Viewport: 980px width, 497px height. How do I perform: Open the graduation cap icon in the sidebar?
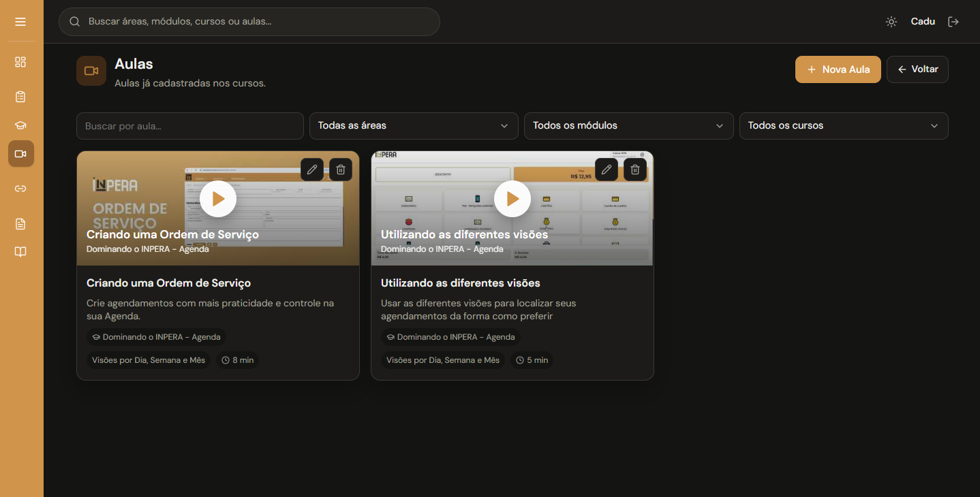[20, 125]
